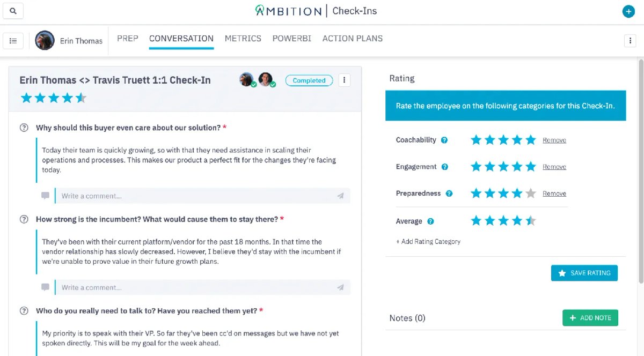Switch to the ACTION PLANS tab

[x=353, y=39]
